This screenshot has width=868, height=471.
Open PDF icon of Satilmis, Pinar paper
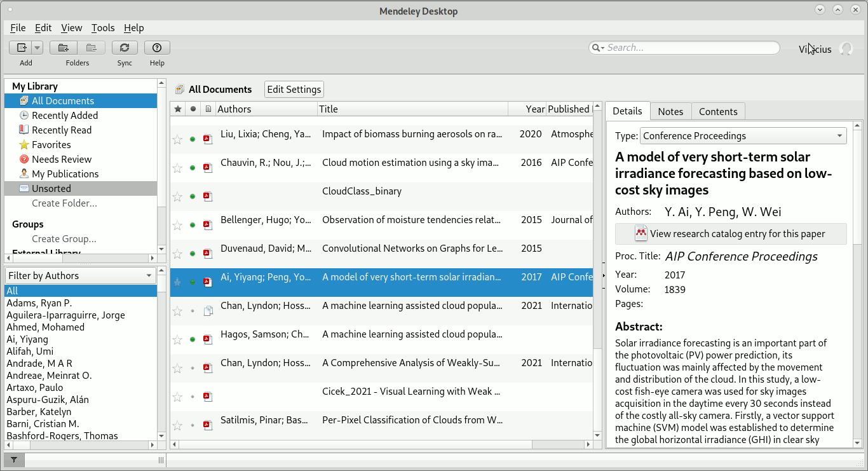pyautogui.click(x=208, y=425)
